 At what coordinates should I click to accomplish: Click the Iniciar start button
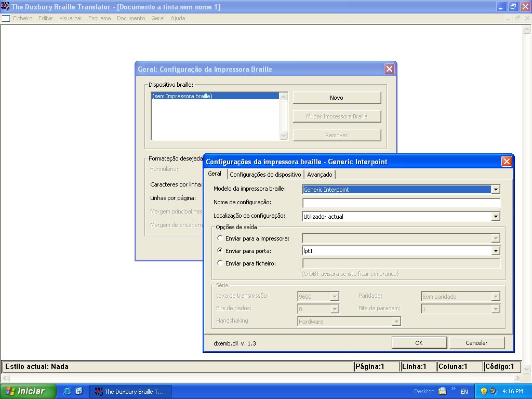(x=28, y=391)
